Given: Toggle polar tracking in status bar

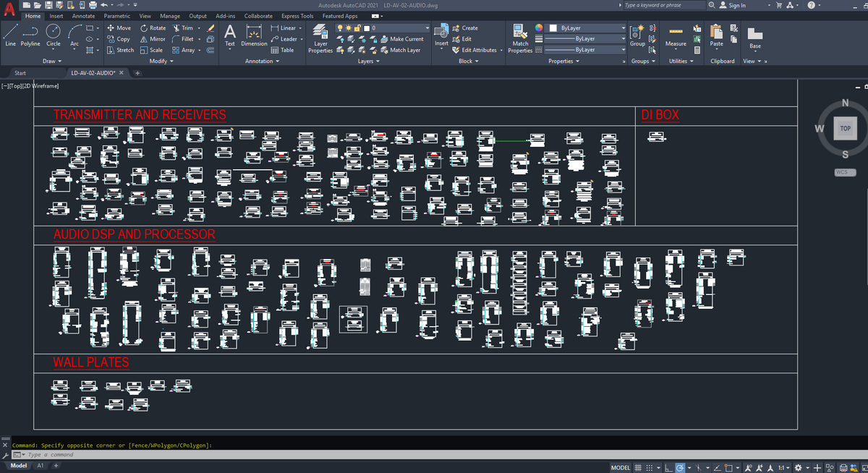Looking at the screenshot, I should (680, 467).
